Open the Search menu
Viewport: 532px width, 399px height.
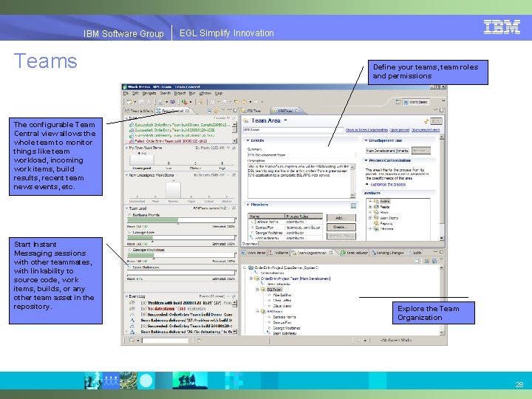point(166,93)
